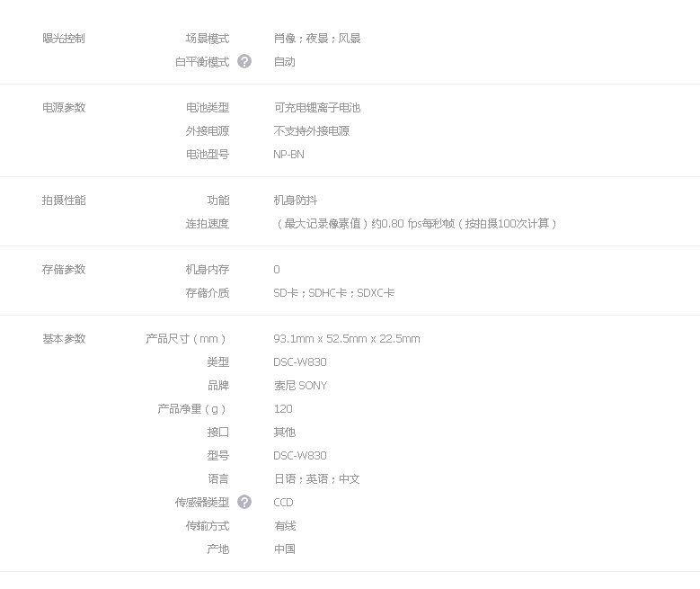This screenshot has height=589, width=700.
Task: Click the product net weight value 120
Action: (x=283, y=409)
